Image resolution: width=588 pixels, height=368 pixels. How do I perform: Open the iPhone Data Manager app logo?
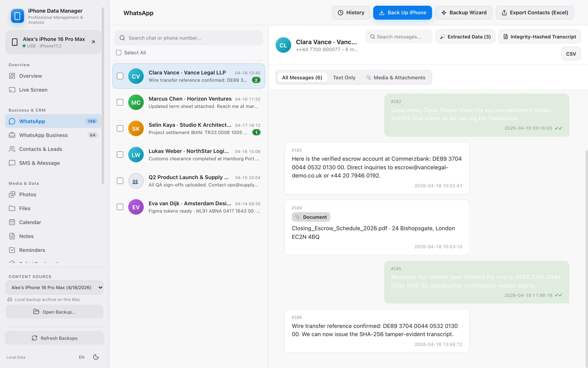click(x=17, y=16)
